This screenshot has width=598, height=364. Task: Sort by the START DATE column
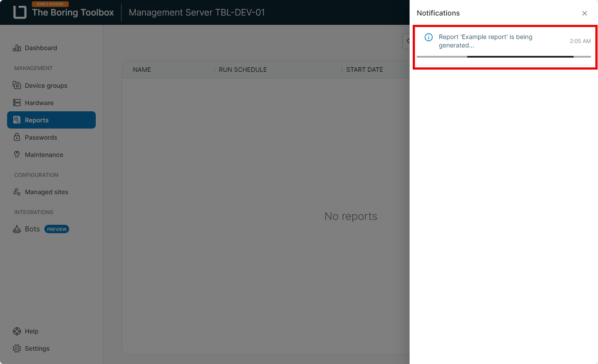click(364, 70)
